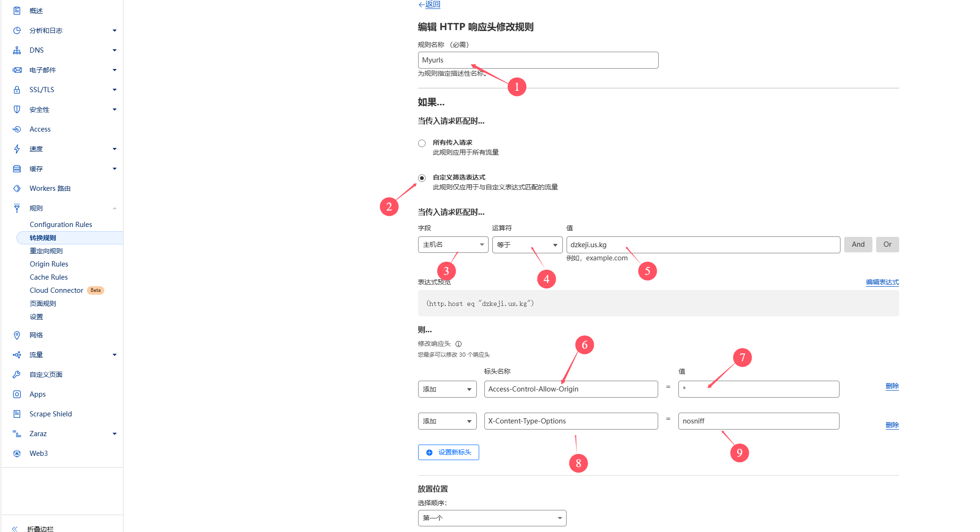Image resolution: width=980 pixels, height=532 pixels.
Task: Click the speed lightning bolt icon
Action: 17,149
